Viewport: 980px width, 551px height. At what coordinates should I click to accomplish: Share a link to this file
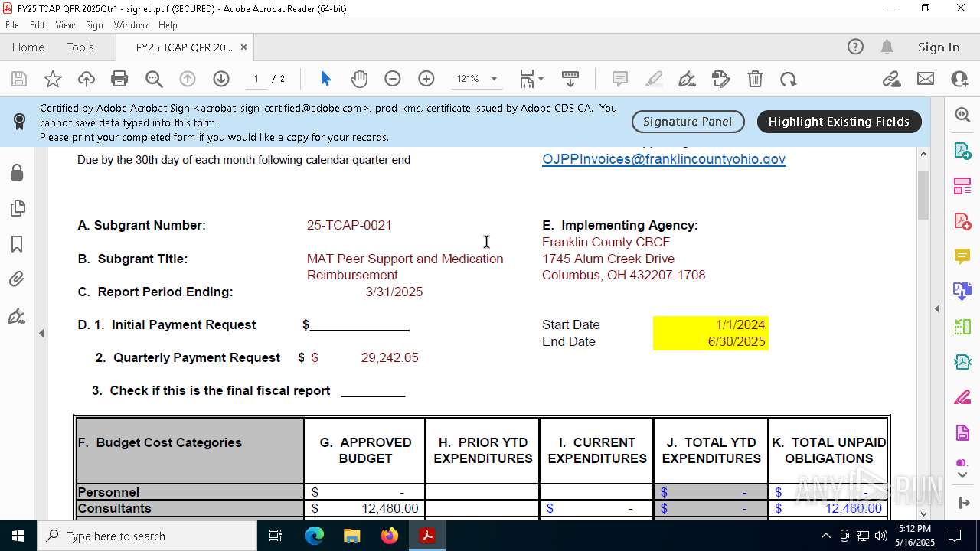pyautogui.click(x=892, y=79)
